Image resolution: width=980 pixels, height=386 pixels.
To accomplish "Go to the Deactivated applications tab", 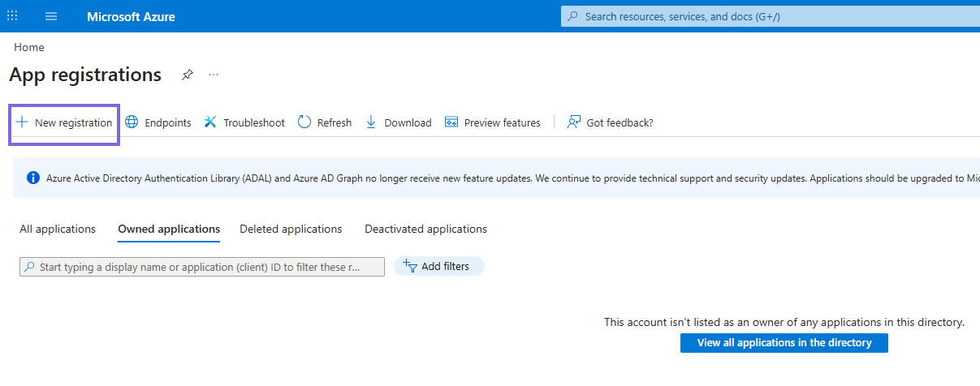I will point(425,229).
